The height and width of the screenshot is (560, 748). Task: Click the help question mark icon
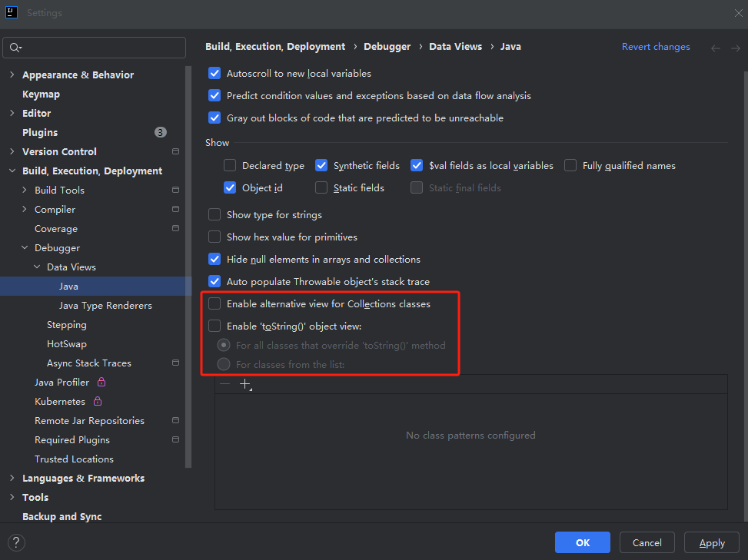point(16,542)
